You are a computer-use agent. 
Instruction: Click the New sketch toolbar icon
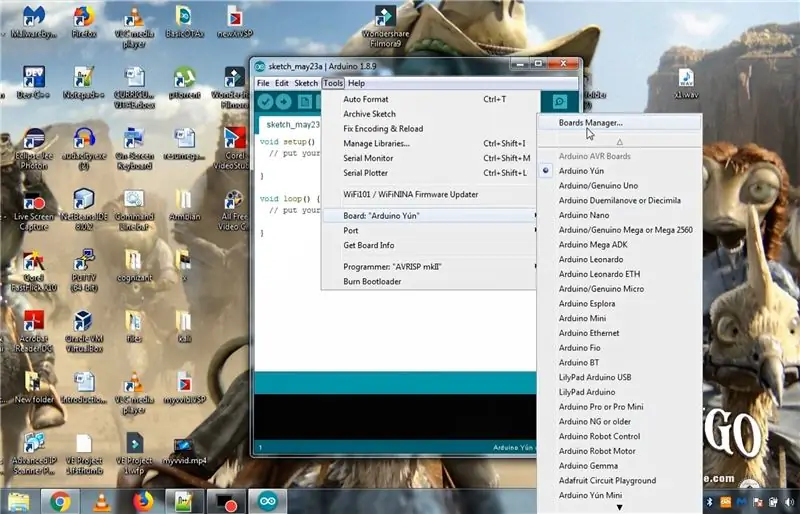coord(305,102)
